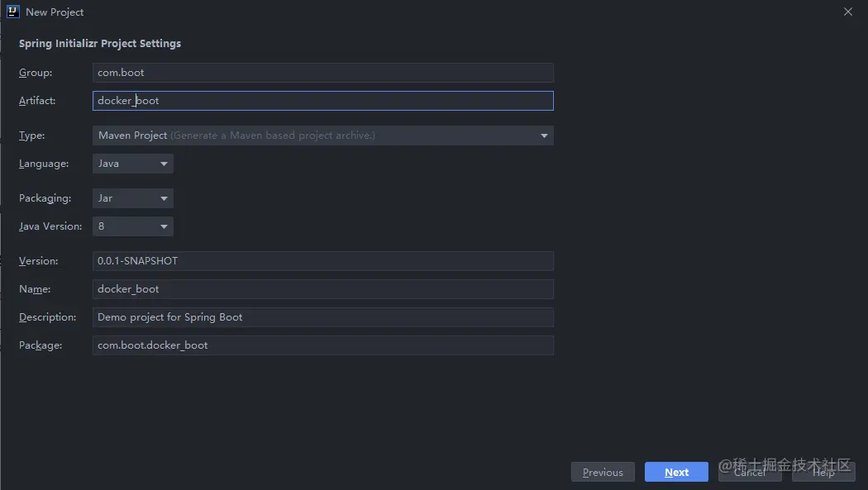Proceed with the Next button
Screen dimensions: 868x490
click(x=676, y=473)
